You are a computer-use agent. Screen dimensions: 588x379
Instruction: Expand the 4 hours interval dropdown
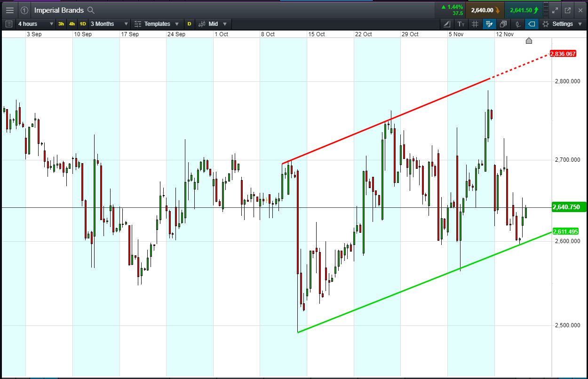(x=35, y=24)
